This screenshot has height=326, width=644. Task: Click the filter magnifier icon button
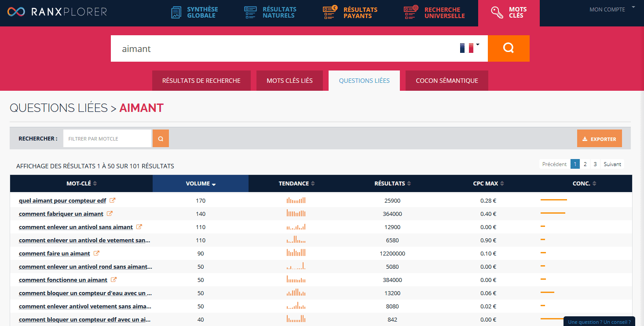pos(161,138)
